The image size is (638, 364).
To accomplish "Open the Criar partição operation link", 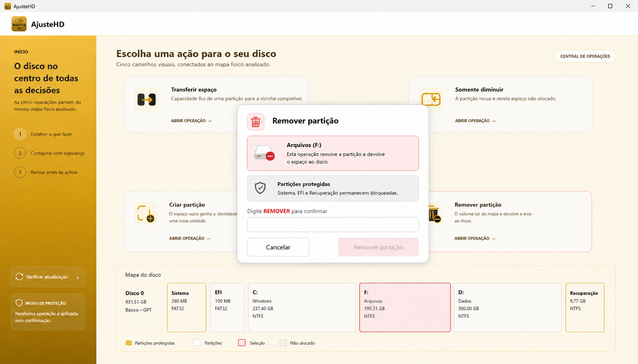I will 190,238.
